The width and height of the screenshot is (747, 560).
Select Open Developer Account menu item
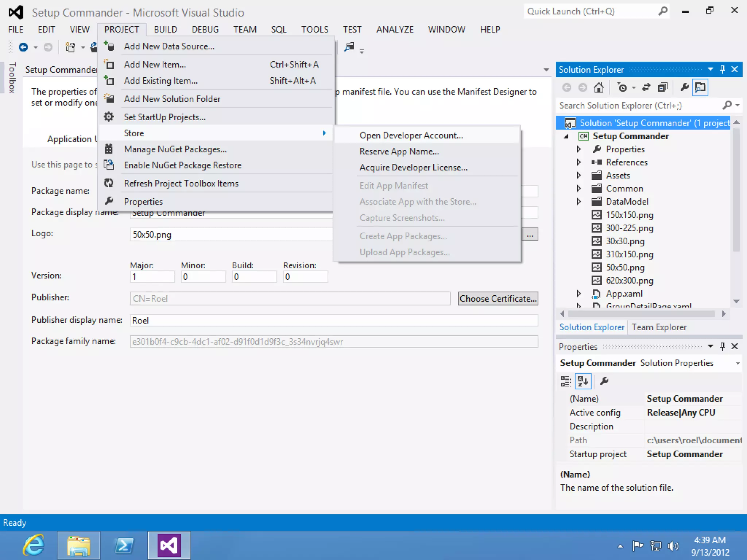click(411, 135)
